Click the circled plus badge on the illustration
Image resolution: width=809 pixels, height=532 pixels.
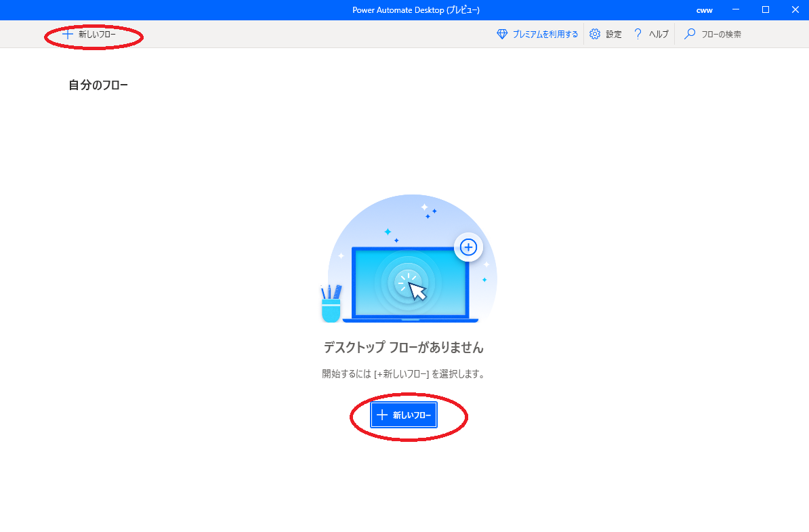[468, 247]
